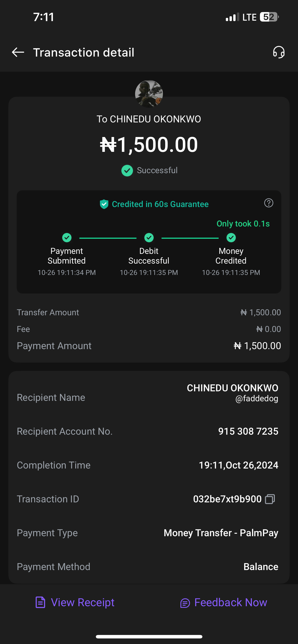Image resolution: width=298 pixels, height=644 pixels.
Task: Tap the guarantee help question mark
Action: click(x=269, y=203)
